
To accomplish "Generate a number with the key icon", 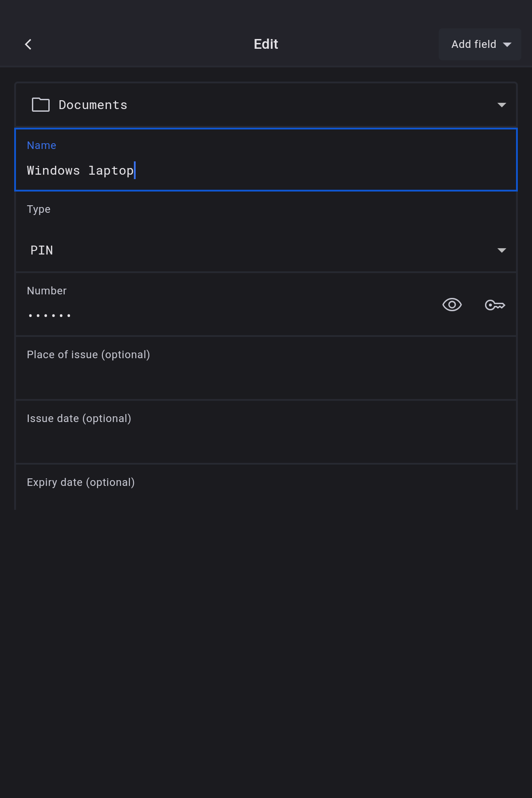I will coord(495,305).
